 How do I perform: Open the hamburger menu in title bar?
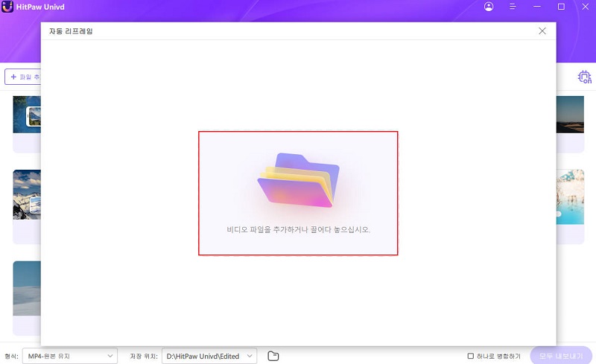(513, 7)
